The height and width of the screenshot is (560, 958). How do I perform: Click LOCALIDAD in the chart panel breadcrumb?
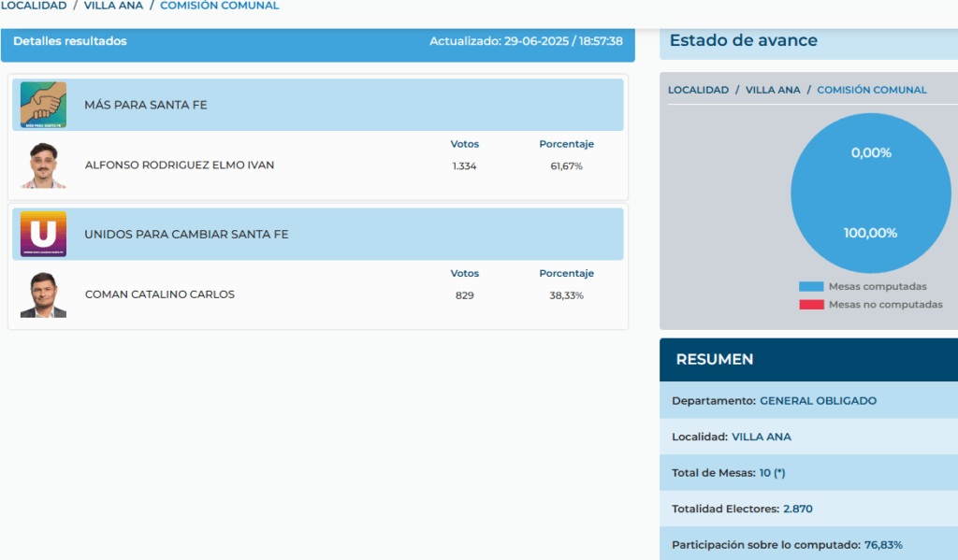(698, 90)
